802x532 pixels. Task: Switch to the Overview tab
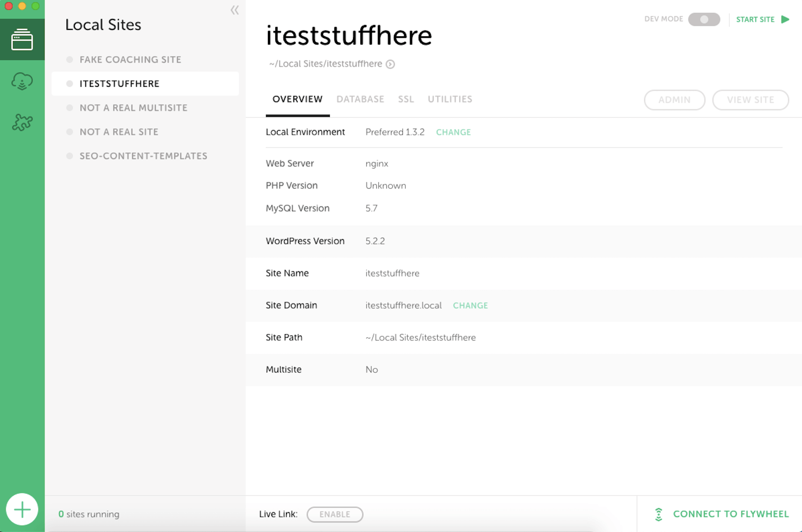[297, 99]
